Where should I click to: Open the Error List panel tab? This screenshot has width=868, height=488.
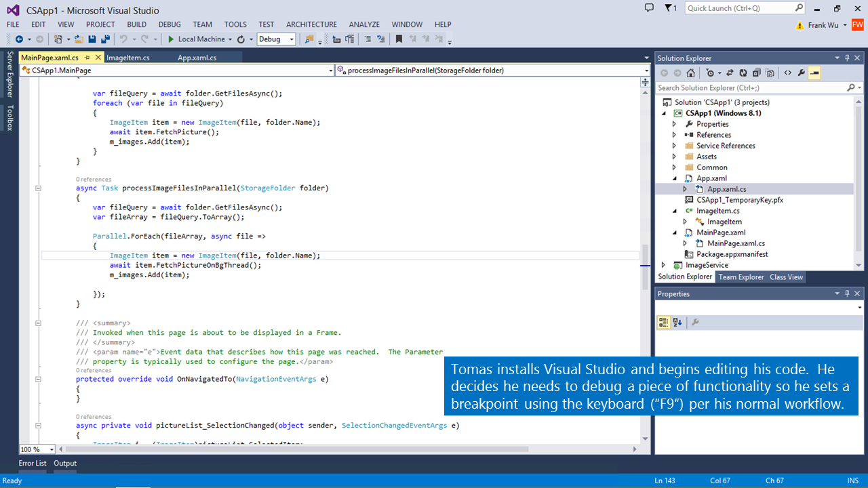pos(33,464)
